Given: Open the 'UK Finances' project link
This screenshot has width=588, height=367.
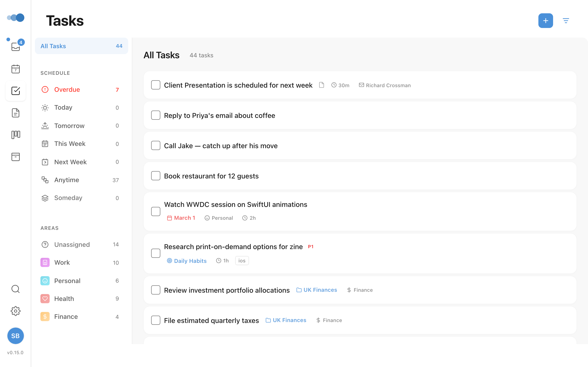Looking at the screenshot, I should click(320, 289).
